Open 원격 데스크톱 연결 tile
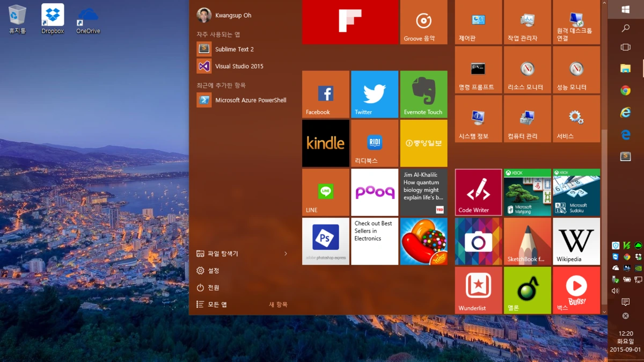This screenshot has height=362, width=644. pyautogui.click(x=576, y=22)
